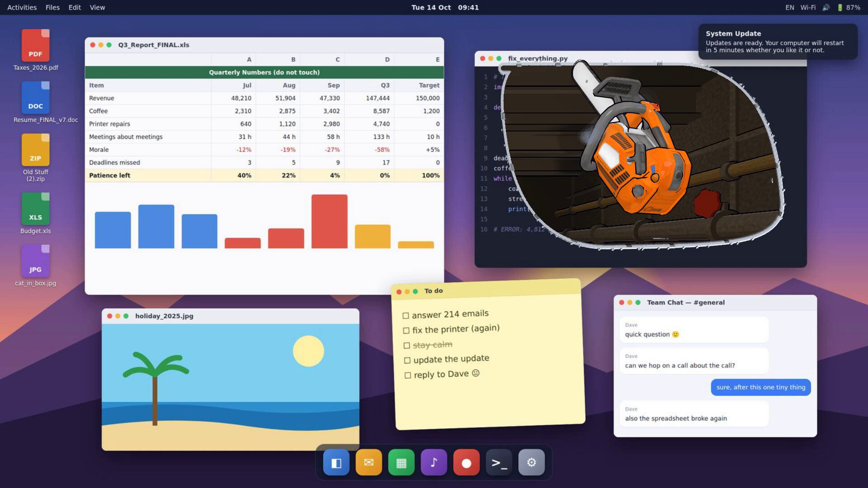868x488 pixels.
Task: Click Dave's 'quick question' message
Action: coord(694,330)
